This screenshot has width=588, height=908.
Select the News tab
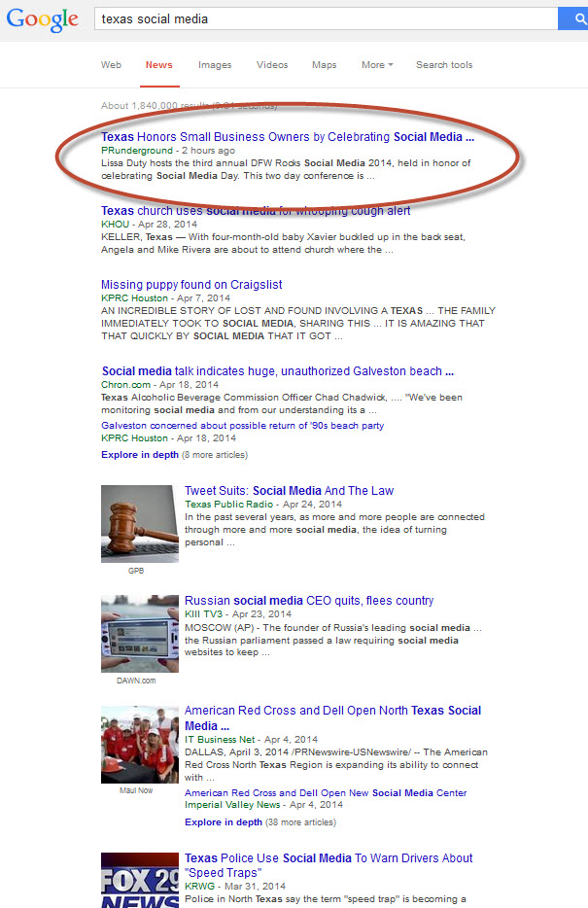pos(159,65)
